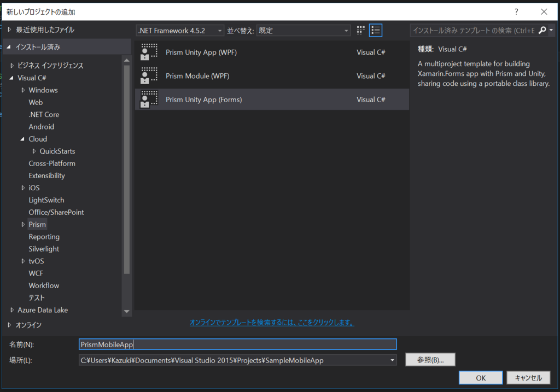Switch to small icons view
560x392 pixels.
click(x=361, y=31)
